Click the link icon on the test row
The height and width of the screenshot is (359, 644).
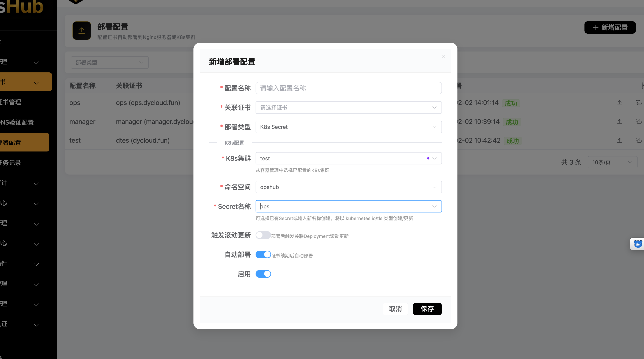(x=639, y=140)
